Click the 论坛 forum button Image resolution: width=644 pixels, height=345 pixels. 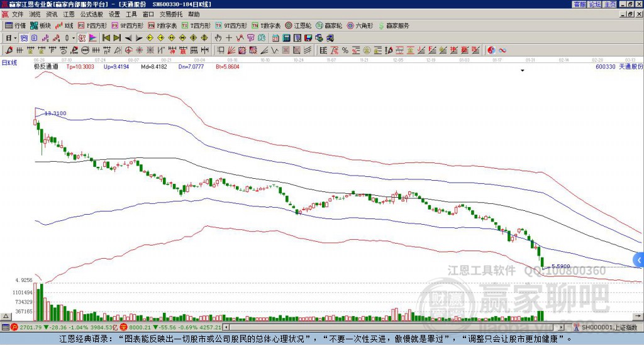(x=595, y=4)
